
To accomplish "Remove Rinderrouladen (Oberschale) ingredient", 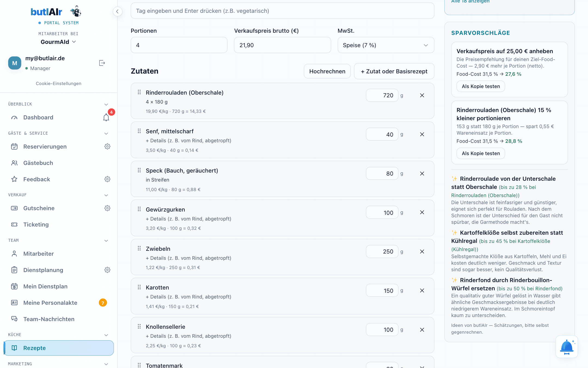I will (x=422, y=95).
